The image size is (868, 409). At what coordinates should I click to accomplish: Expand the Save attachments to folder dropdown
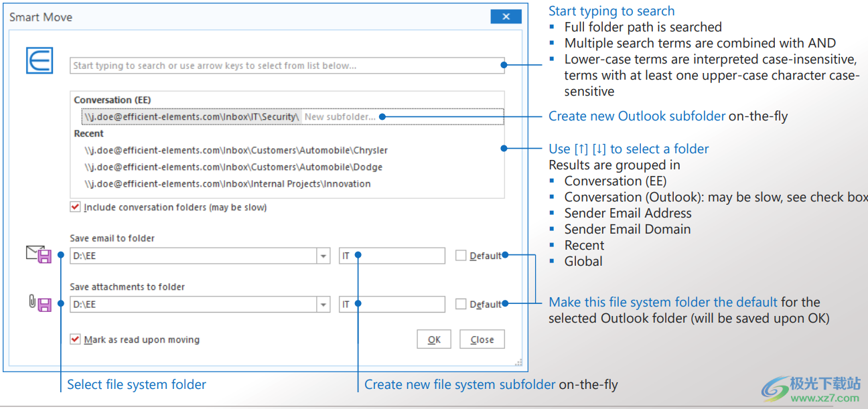click(323, 305)
